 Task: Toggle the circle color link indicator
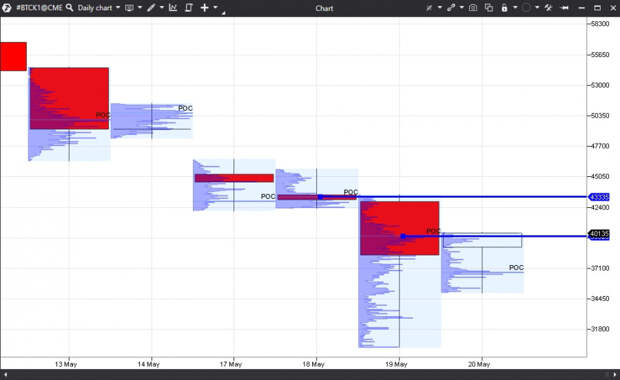coord(526,8)
